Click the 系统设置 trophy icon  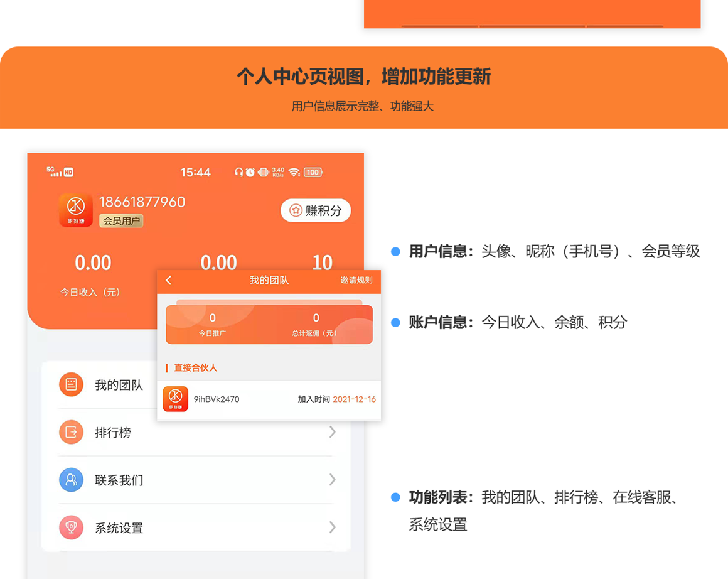tap(71, 528)
